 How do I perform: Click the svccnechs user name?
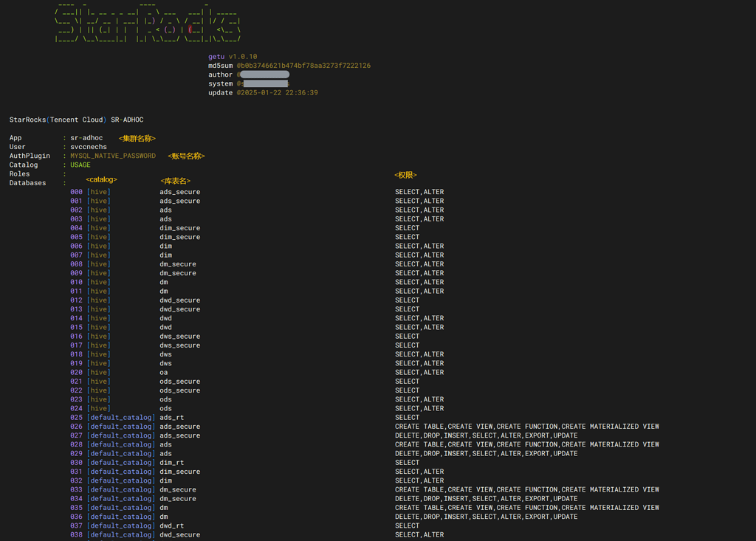pos(89,147)
